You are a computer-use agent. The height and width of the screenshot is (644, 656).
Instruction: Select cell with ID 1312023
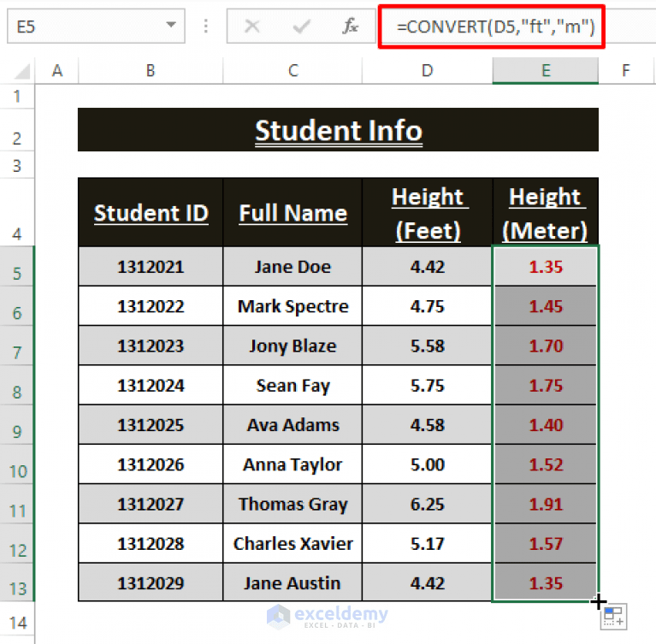151,346
